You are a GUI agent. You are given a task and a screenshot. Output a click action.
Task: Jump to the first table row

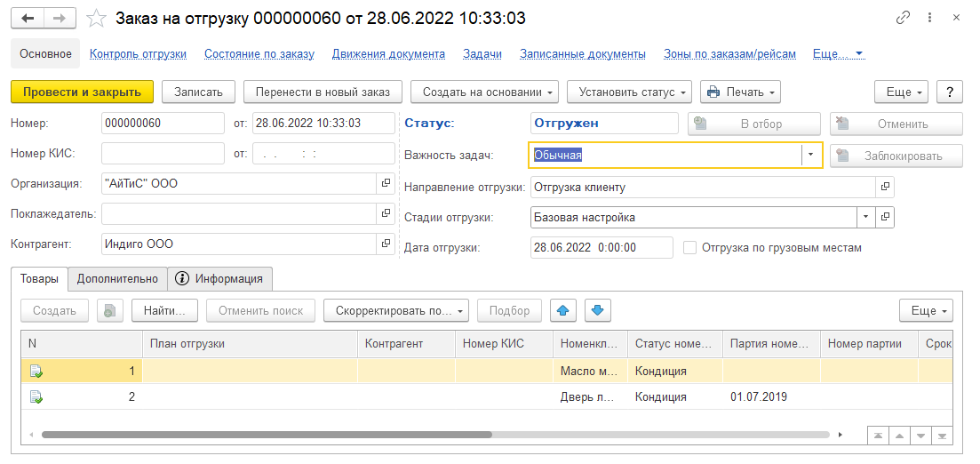pos(879,436)
